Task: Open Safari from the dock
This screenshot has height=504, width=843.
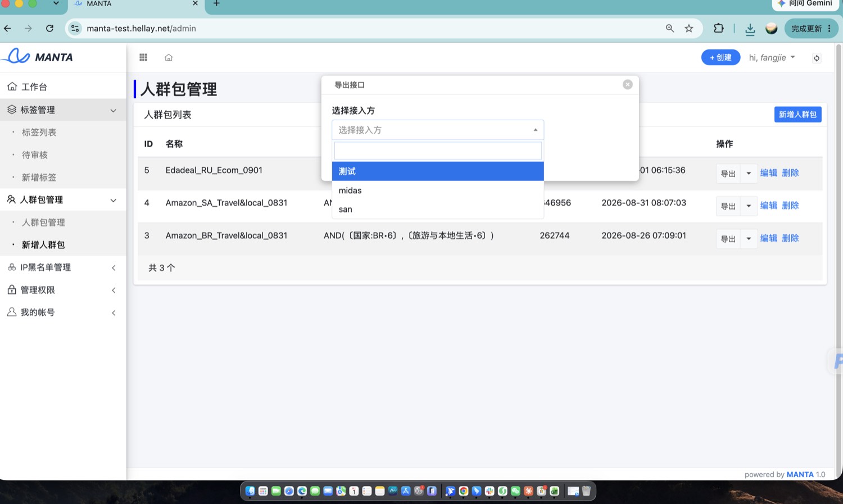Action: click(x=289, y=491)
